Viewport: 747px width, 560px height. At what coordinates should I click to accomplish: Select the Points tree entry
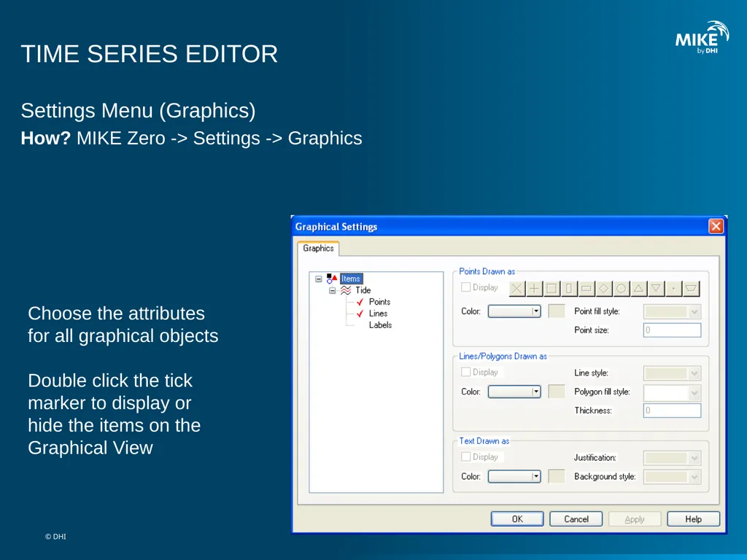[x=379, y=302]
